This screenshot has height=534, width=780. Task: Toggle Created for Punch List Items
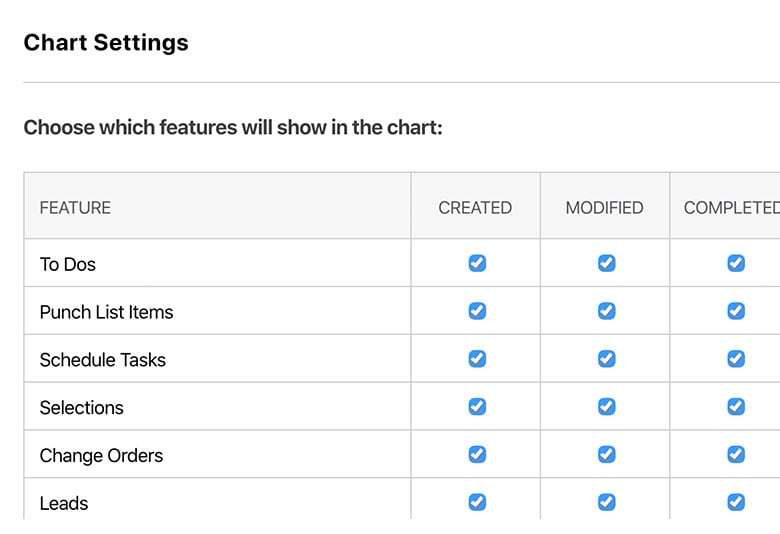pyautogui.click(x=477, y=311)
